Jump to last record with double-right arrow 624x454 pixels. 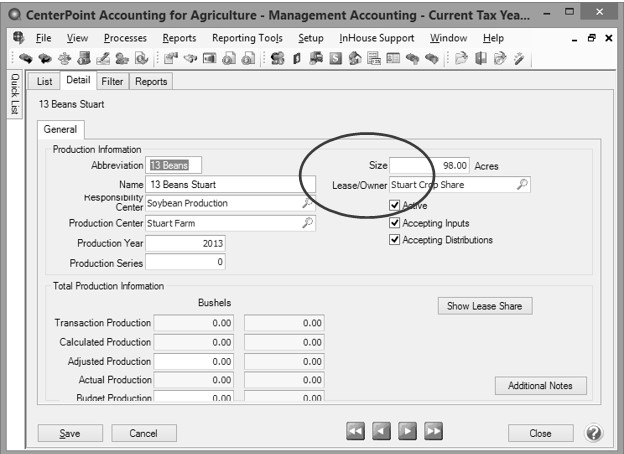pos(433,431)
